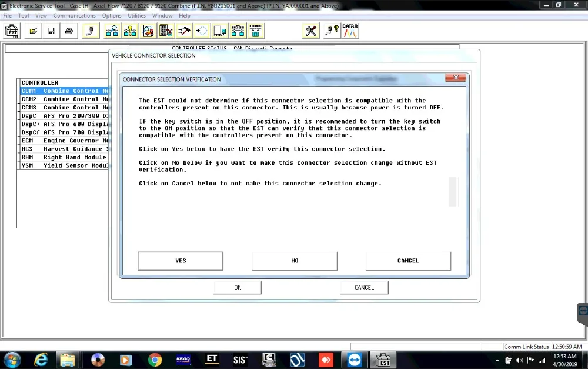Click the volume speaker tray icon

[x=519, y=360]
